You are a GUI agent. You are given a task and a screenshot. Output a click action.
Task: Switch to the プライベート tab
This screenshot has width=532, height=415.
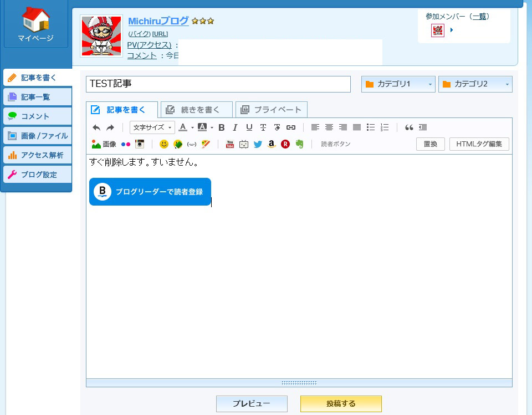click(272, 110)
